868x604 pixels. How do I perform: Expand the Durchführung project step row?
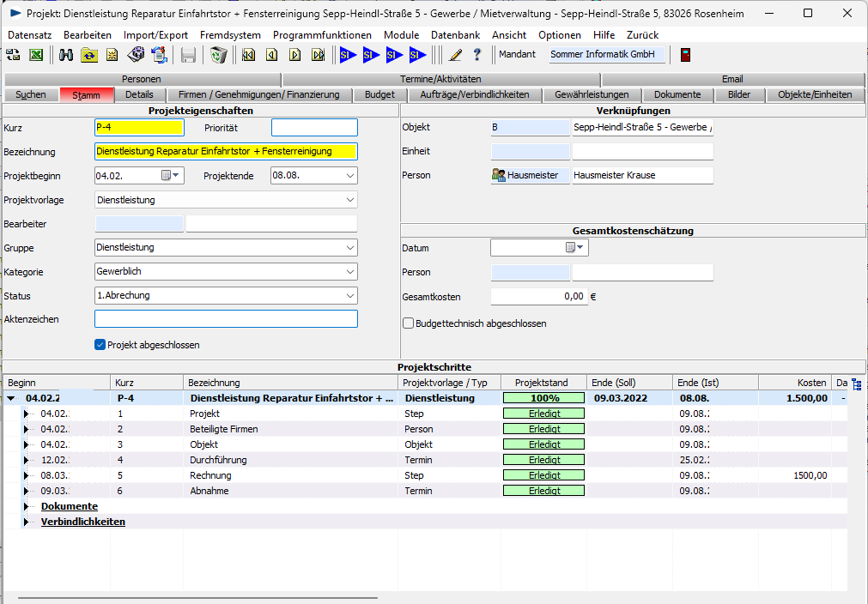(27, 460)
